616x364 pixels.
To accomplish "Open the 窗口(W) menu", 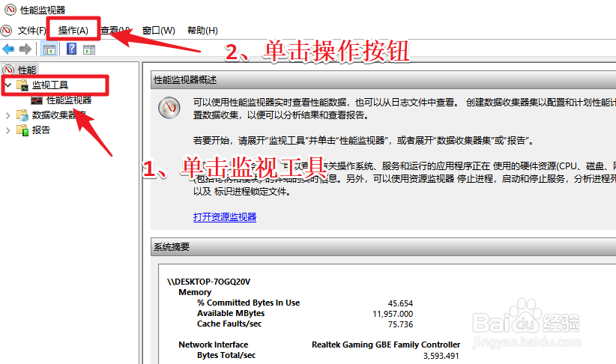I will [159, 30].
